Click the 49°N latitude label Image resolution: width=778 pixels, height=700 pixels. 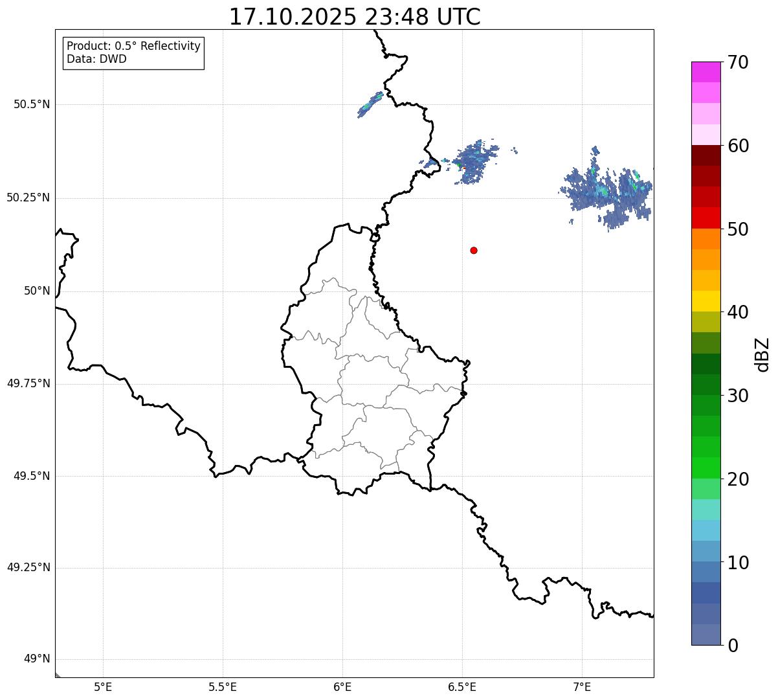pyautogui.click(x=37, y=659)
